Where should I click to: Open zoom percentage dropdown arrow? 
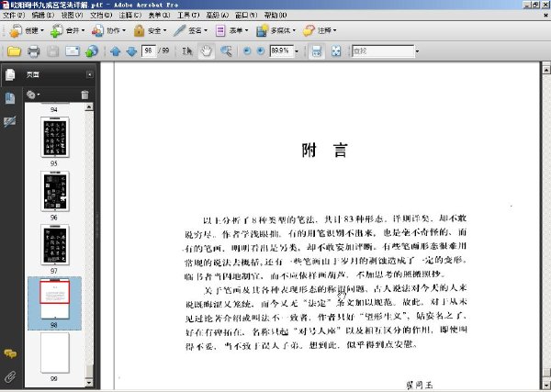[x=297, y=51]
